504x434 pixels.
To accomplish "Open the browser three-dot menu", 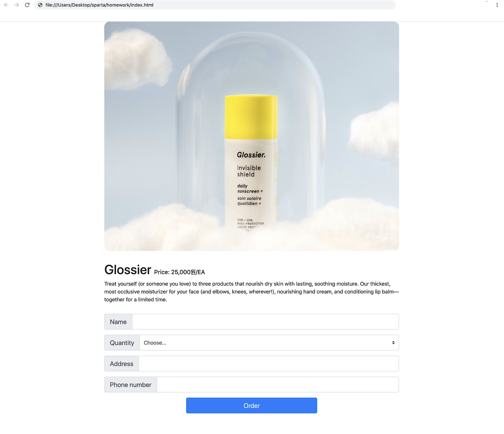I will [x=497, y=5].
